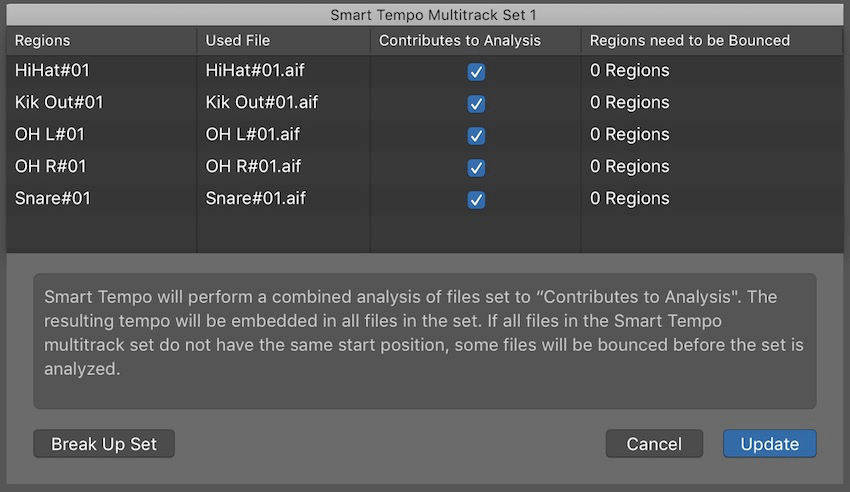This screenshot has height=492, width=850.
Task: Select the OH L#01 region entry
Action: [x=49, y=134]
